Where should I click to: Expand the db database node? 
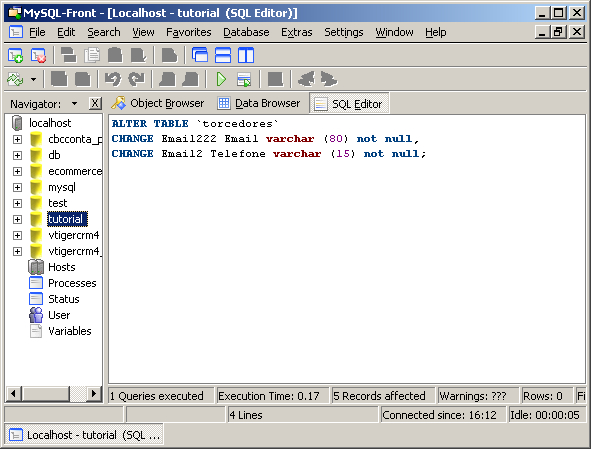pyautogui.click(x=17, y=155)
